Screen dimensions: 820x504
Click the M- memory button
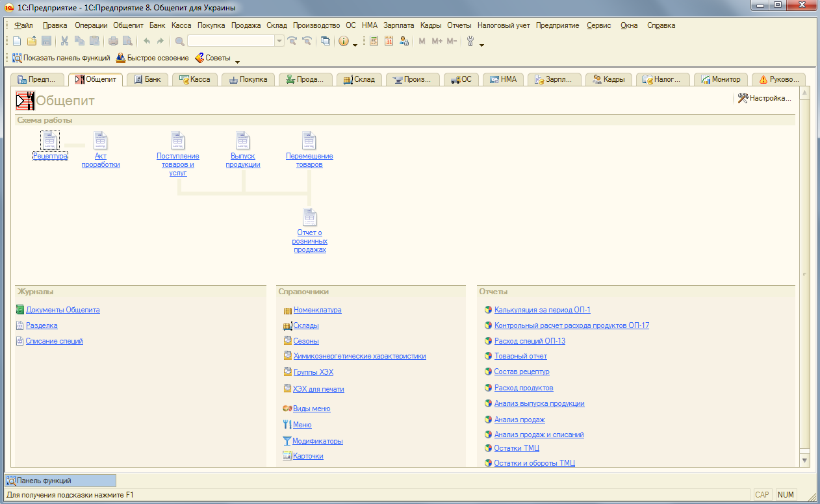(452, 41)
